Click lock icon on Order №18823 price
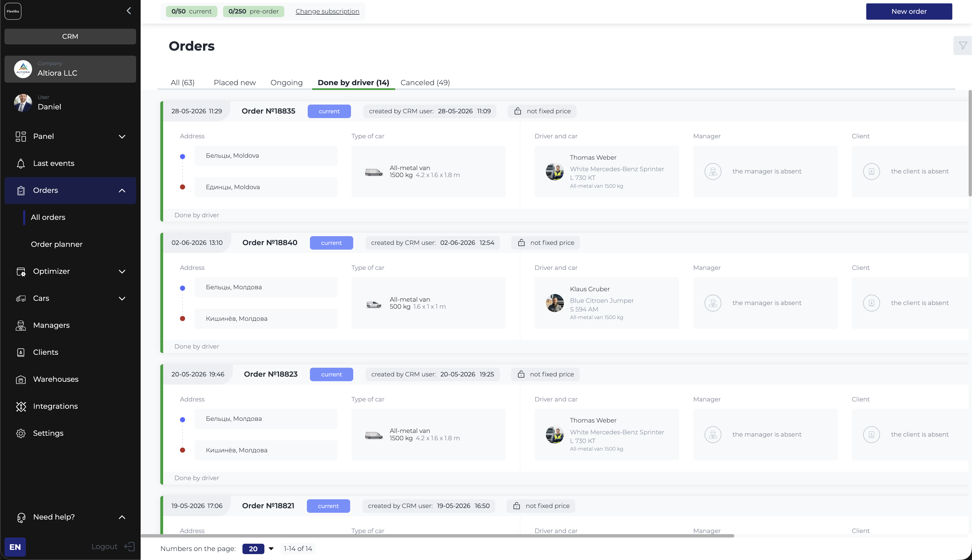The width and height of the screenshot is (972, 560). [x=521, y=374]
